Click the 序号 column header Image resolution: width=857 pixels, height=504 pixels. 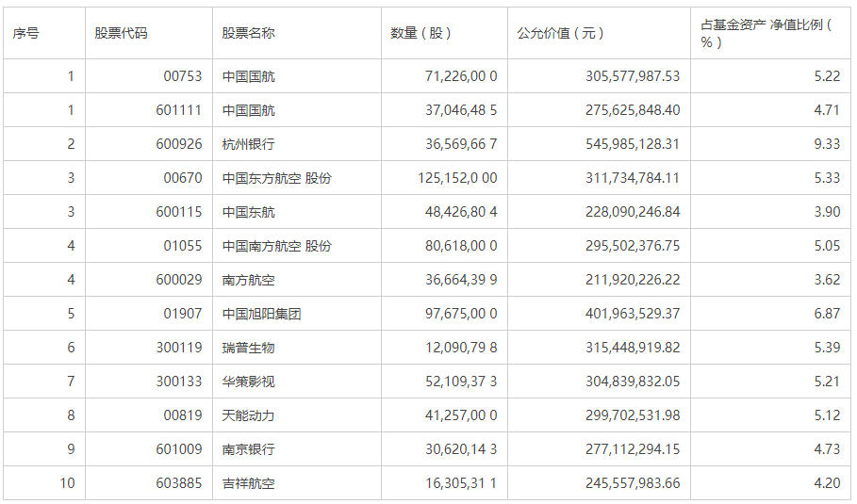point(25,33)
